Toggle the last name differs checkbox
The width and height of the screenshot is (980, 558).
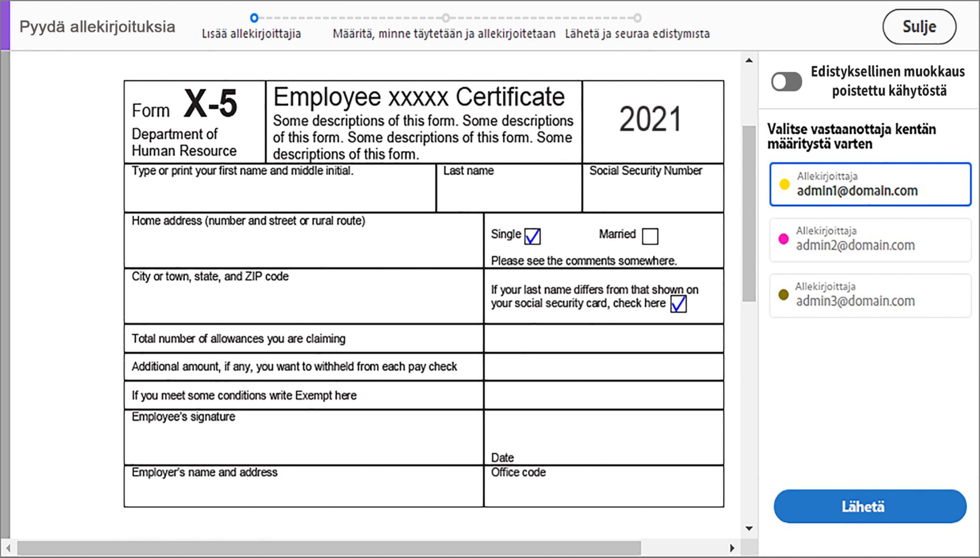coord(678,304)
